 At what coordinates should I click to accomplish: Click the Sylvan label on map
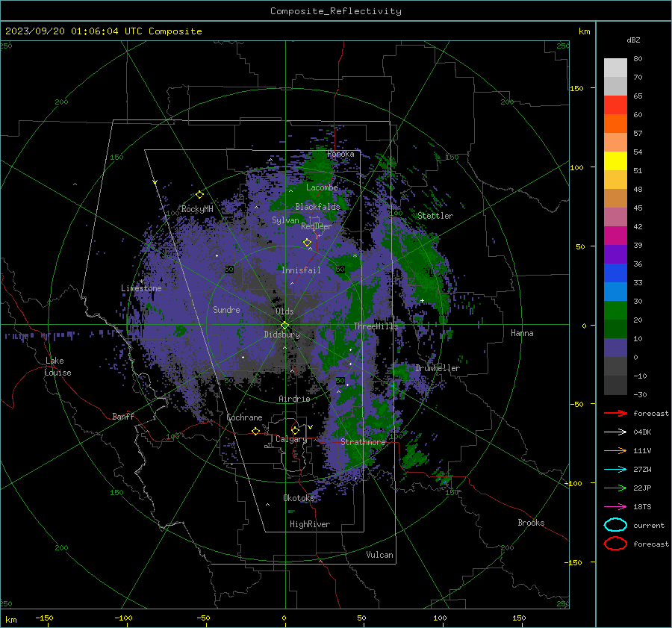tap(285, 220)
